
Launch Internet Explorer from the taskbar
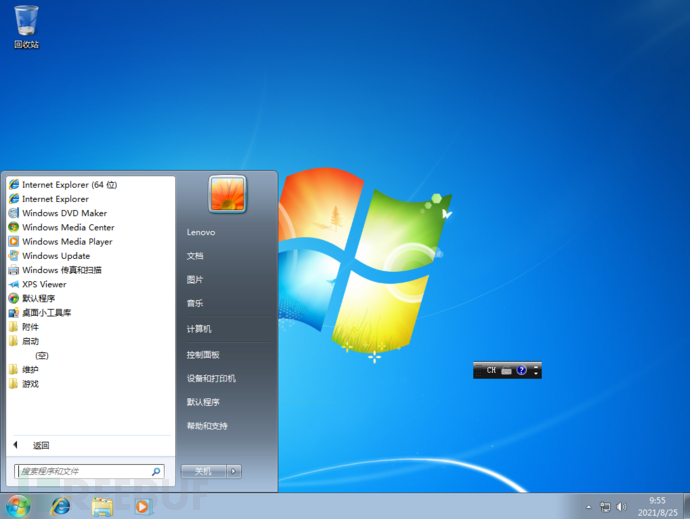coord(61,507)
